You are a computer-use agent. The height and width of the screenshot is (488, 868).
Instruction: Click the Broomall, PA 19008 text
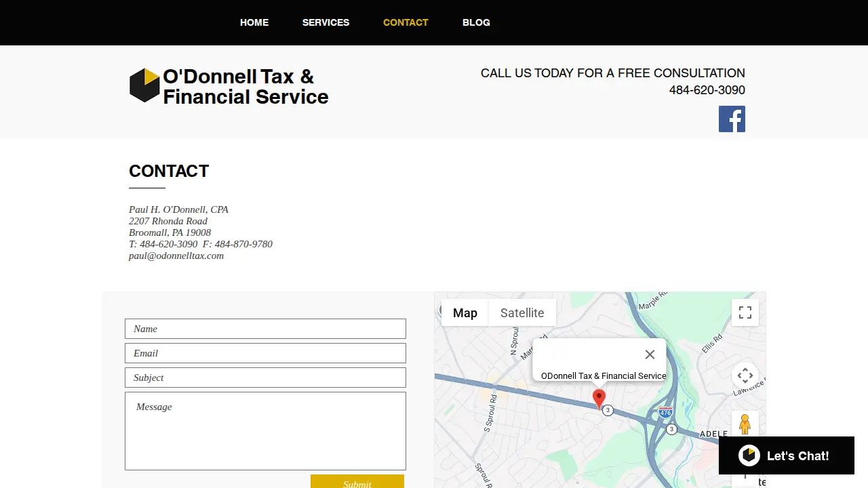(x=170, y=232)
